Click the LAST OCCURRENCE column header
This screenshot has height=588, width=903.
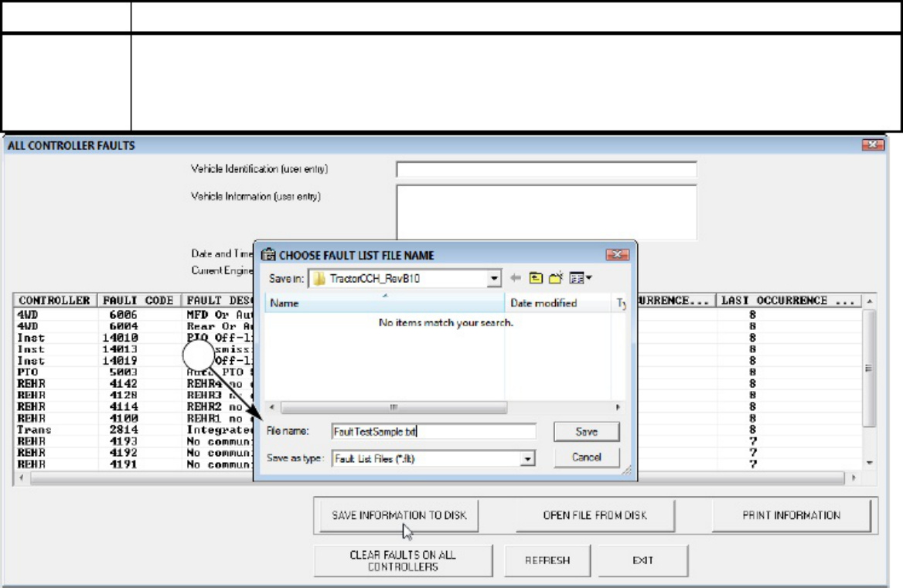tap(789, 301)
